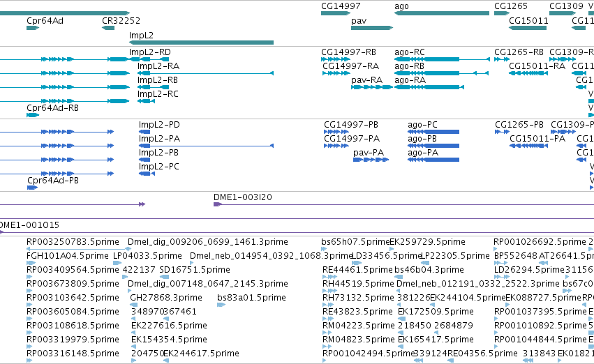
Task: Click the ImpL2-PD protein label
Action: [159, 125]
